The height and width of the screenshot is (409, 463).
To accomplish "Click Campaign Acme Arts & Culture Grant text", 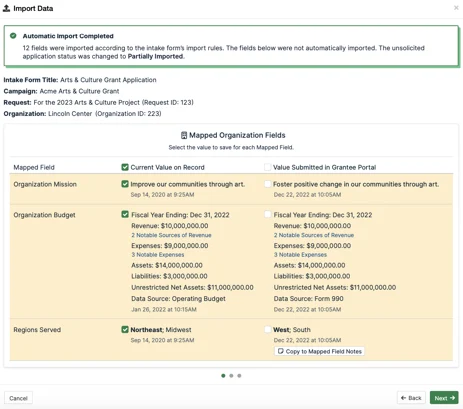I will tap(61, 91).
